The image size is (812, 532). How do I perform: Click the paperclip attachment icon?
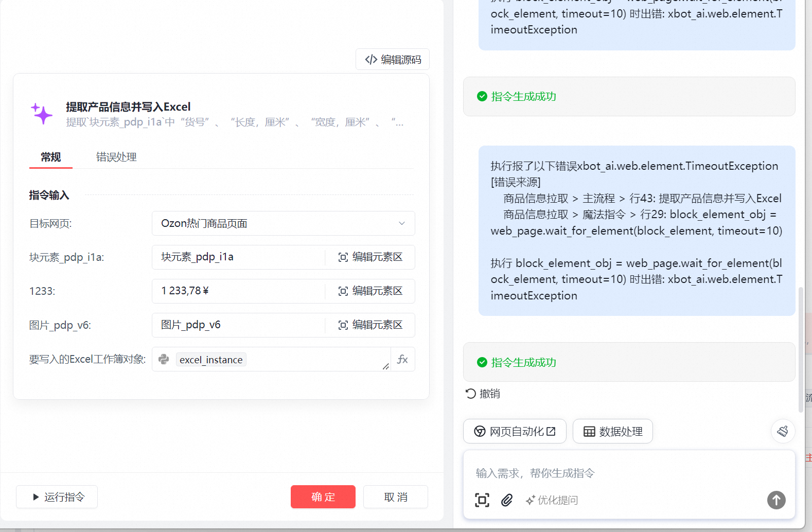click(507, 500)
